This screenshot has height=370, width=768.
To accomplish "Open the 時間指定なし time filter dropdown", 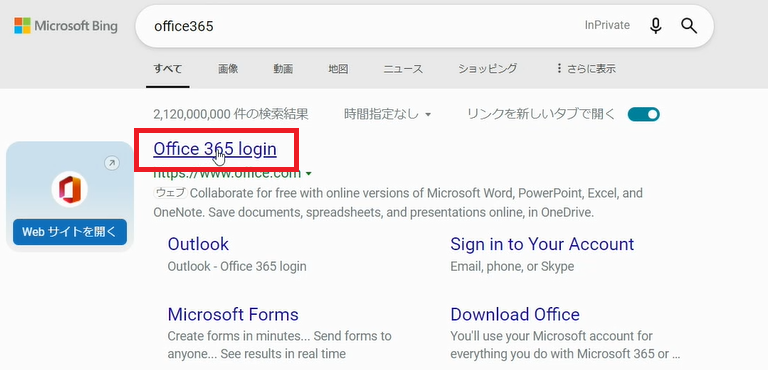I will [387, 115].
